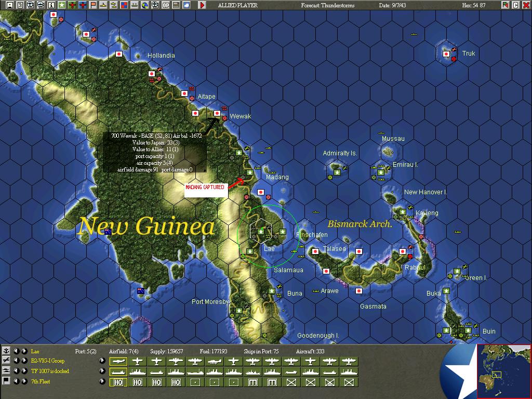
Task: Click the framed aircraft icon in toolbar
Action: click(x=31, y=5)
